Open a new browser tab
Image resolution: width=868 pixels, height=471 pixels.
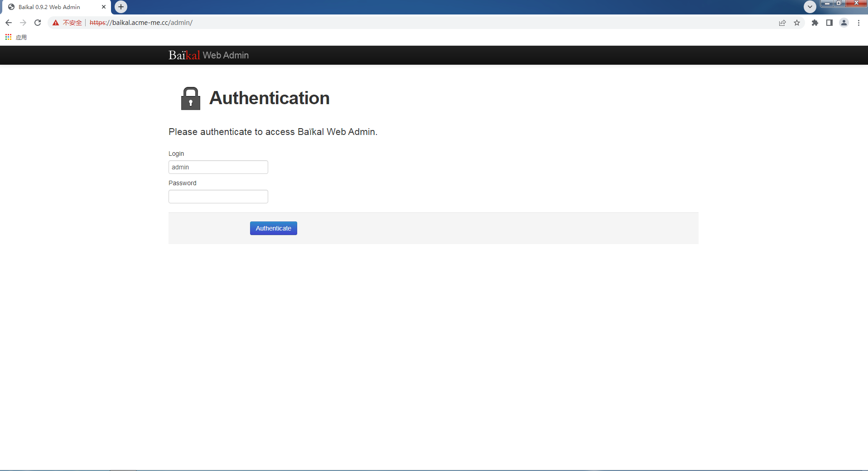coord(121,7)
